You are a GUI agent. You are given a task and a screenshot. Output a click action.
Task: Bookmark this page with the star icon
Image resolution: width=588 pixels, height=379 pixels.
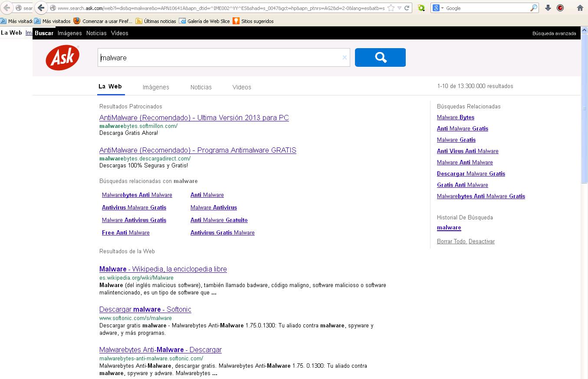(x=391, y=8)
